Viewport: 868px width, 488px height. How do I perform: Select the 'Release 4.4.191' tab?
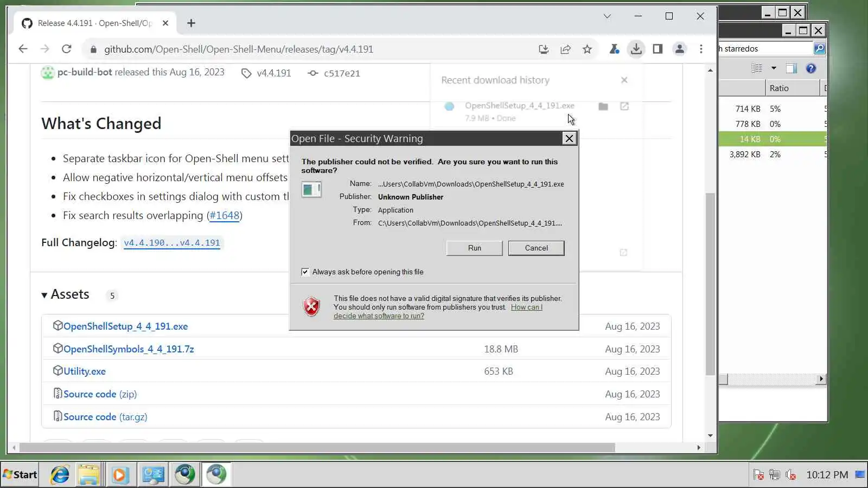[x=95, y=23]
